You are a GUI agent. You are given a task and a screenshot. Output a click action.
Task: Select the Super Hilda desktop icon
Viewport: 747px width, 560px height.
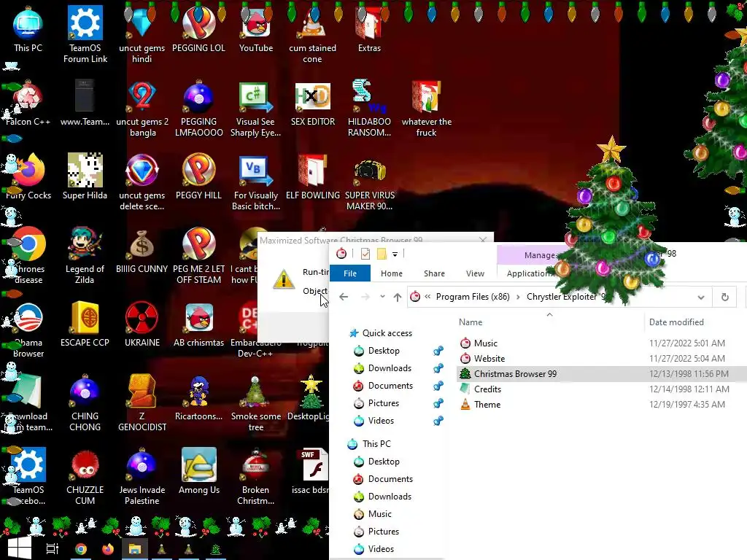(85, 177)
